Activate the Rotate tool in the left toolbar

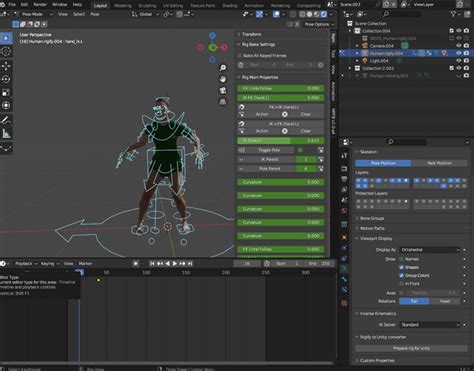pos(6,79)
